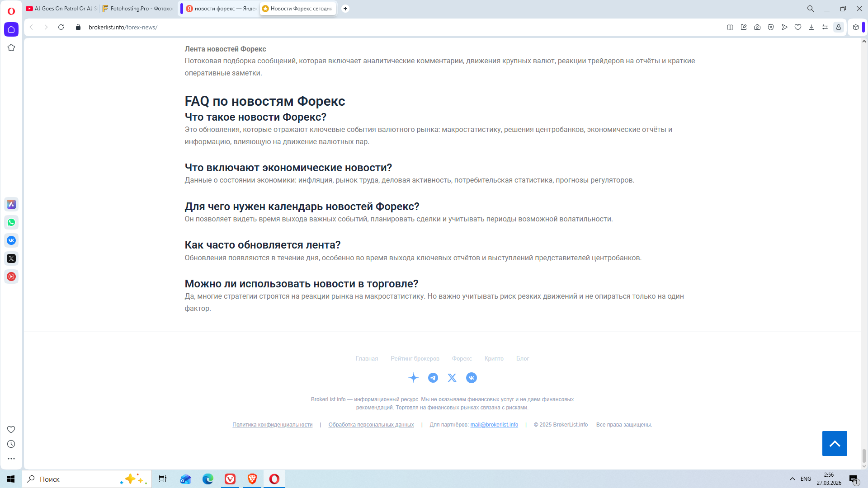Open Политика конфиденциальности link
This screenshot has height=488, width=868.
tap(272, 425)
